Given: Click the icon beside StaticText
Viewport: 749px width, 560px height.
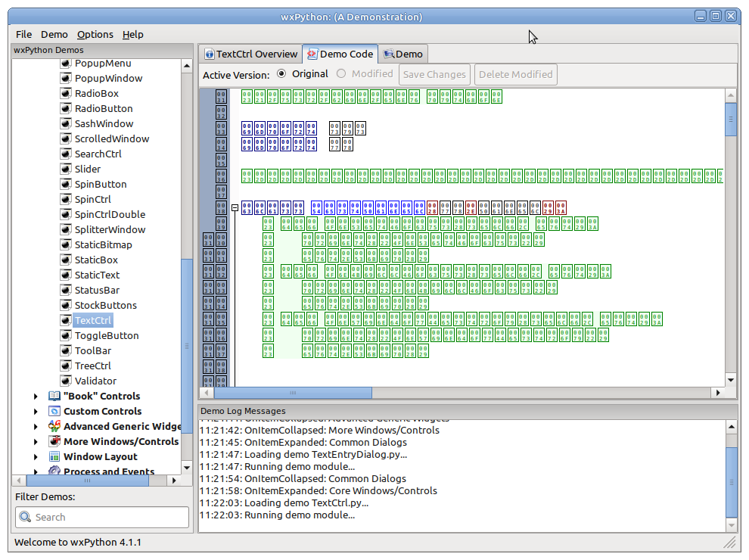Looking at the screenshot, I should 66,275.
